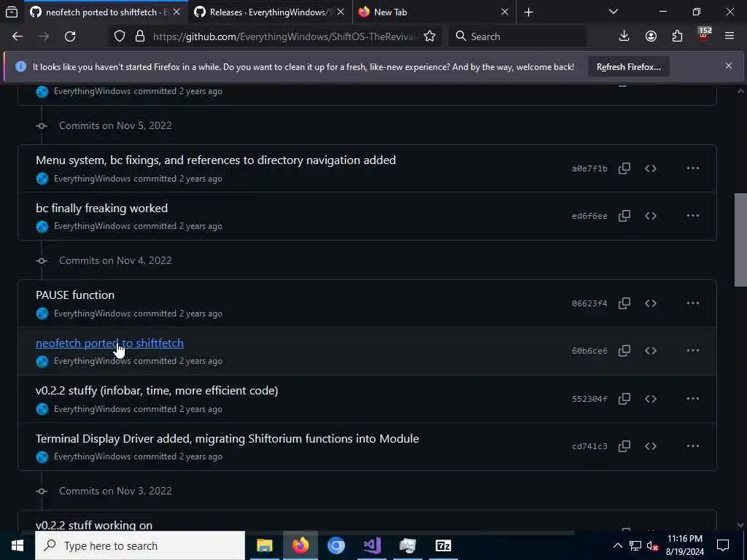
Task: Open more options for neofetch commit
Action: 693,351
